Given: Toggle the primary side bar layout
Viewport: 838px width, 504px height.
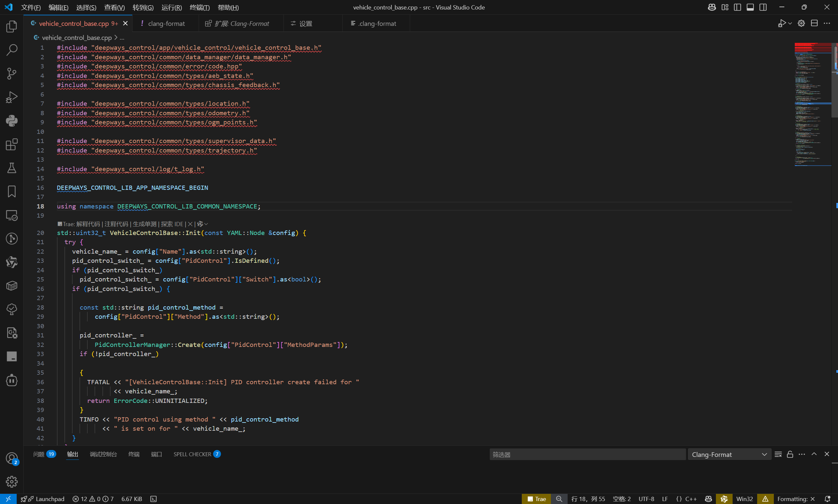Looking at the screenshot, I should [737, 7].
